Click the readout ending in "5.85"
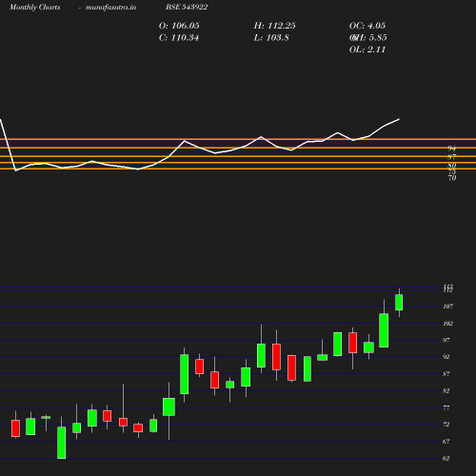 tap(368, 38)
